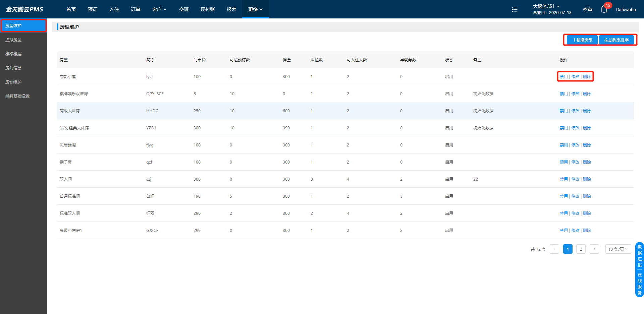Image resolution: width=644 pixels, height=314 pixels.
Task: Select the HHDC abbreviation cell
Action: pyautogui.click(x=152, y=111)
